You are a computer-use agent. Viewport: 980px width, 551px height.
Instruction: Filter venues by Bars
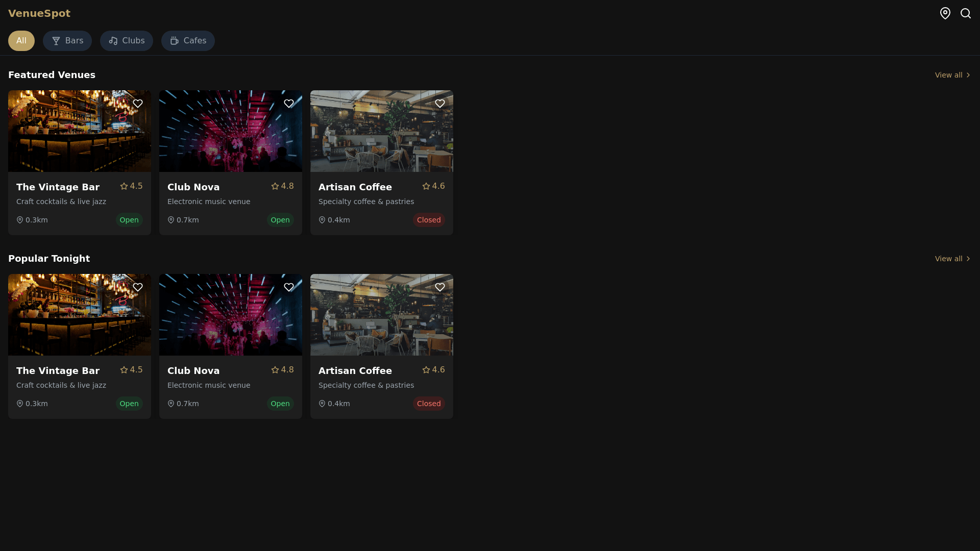[67, 41]
